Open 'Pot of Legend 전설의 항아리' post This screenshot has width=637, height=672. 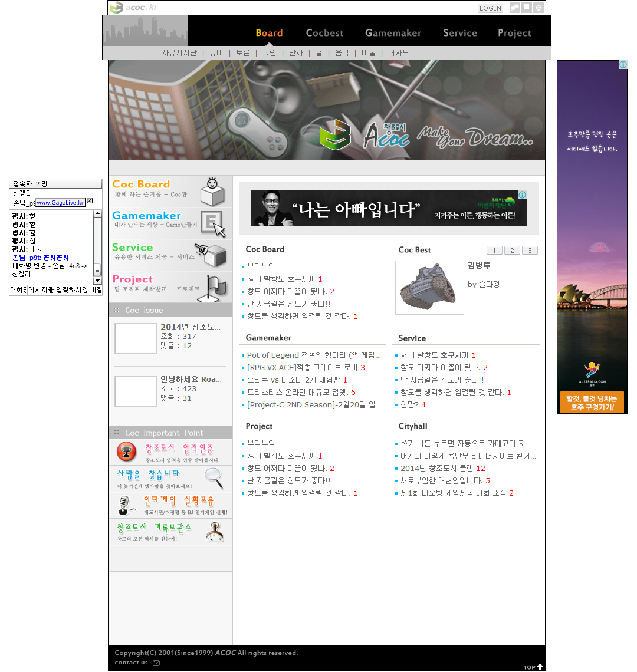tap(314, 355)
